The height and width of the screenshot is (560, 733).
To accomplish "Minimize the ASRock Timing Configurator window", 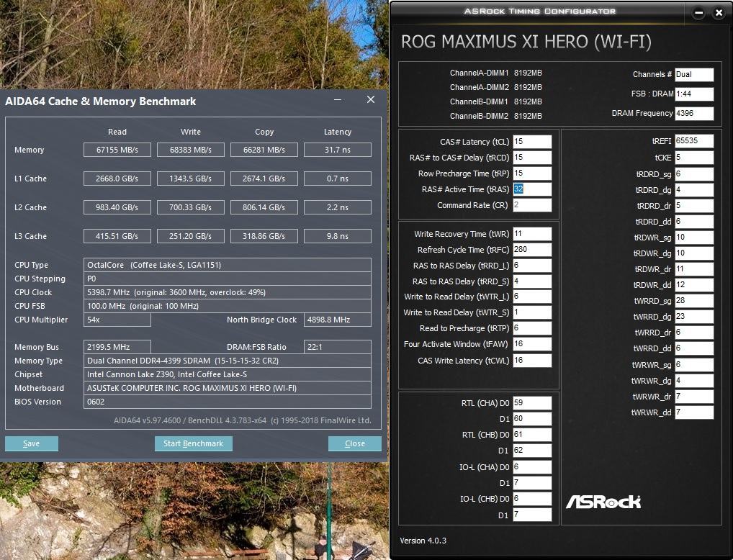I will click(x=699, y=13).
